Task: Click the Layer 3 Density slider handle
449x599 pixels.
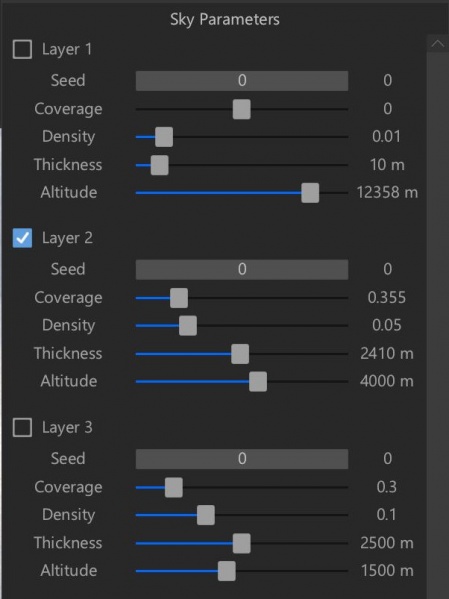Action: tap(206, 515)
